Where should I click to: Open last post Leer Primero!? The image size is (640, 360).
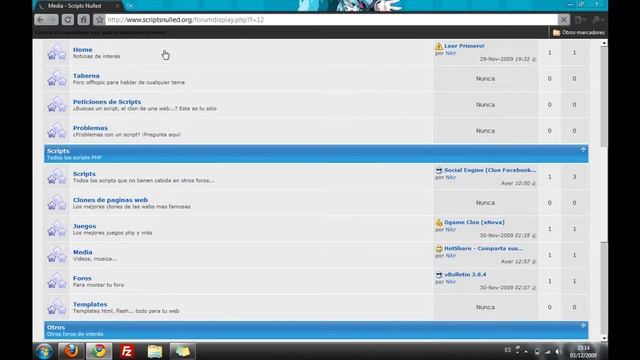(x=464, y=46)
